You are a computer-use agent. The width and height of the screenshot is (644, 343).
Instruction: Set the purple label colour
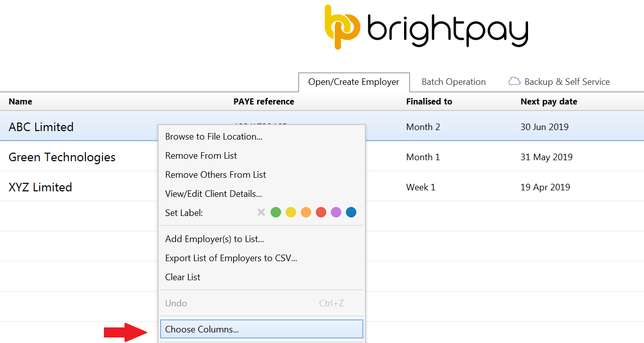click(336, 212)
